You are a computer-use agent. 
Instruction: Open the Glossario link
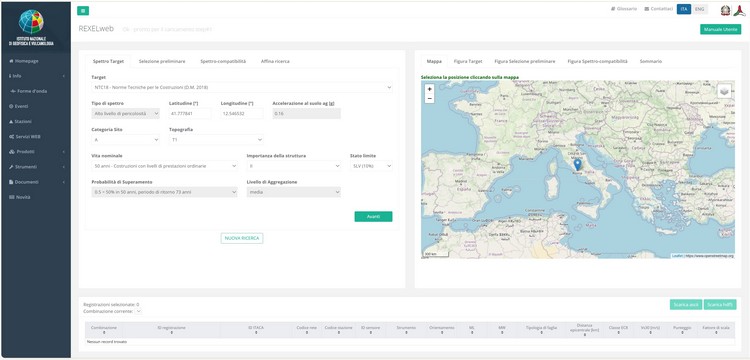point(624,9)
